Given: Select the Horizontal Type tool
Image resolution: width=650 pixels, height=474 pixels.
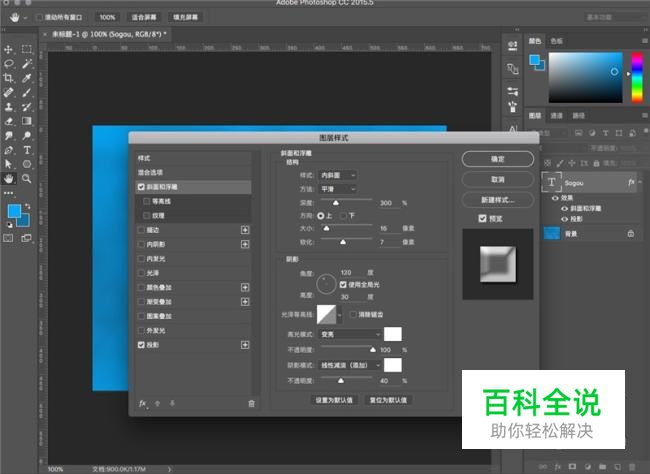Looking at the screenshot, I should 27,150.
